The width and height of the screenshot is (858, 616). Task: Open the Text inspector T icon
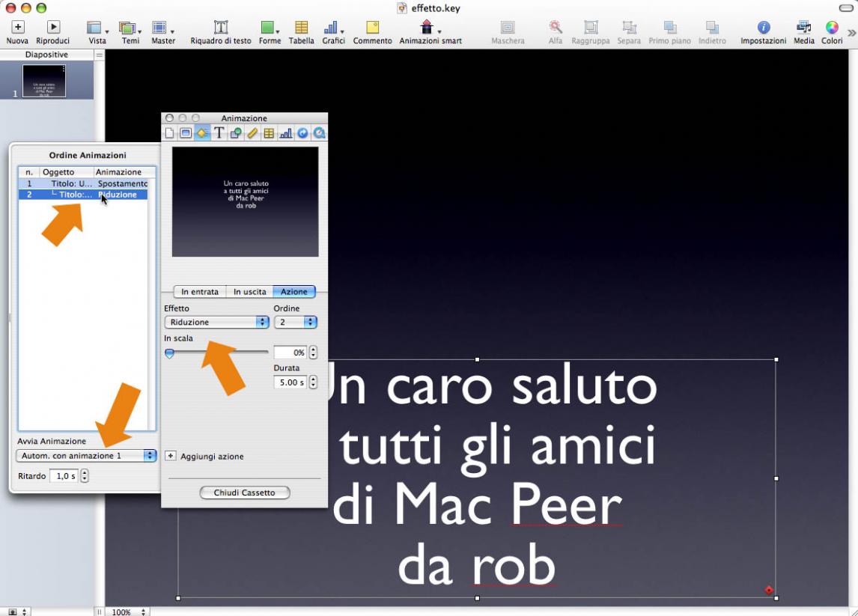pyautogui.click(x=219, y=133)
